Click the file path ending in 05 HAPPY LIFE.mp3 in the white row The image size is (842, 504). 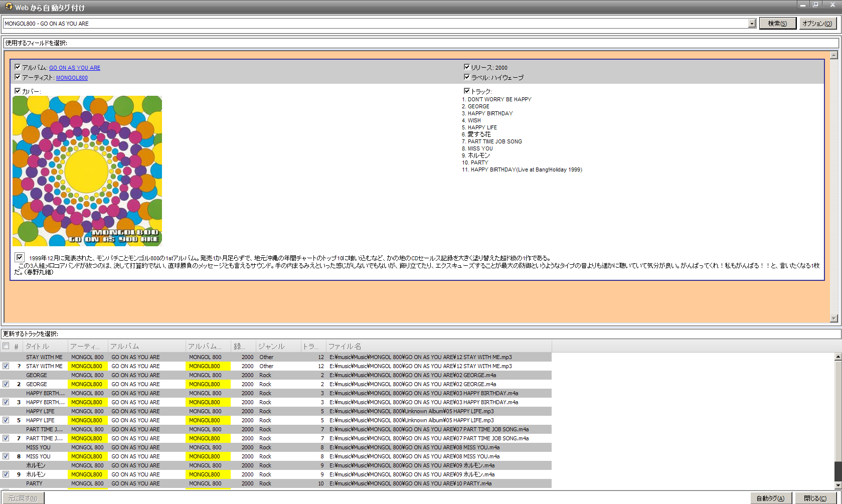tap(412, 420)
